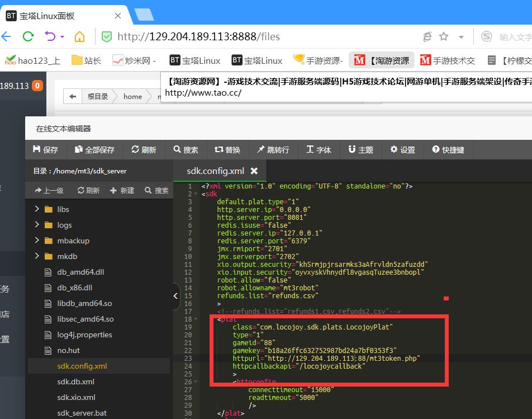Open the hao123 bookmark
Viewport: 532px width, 419px height.
(32, 60)
